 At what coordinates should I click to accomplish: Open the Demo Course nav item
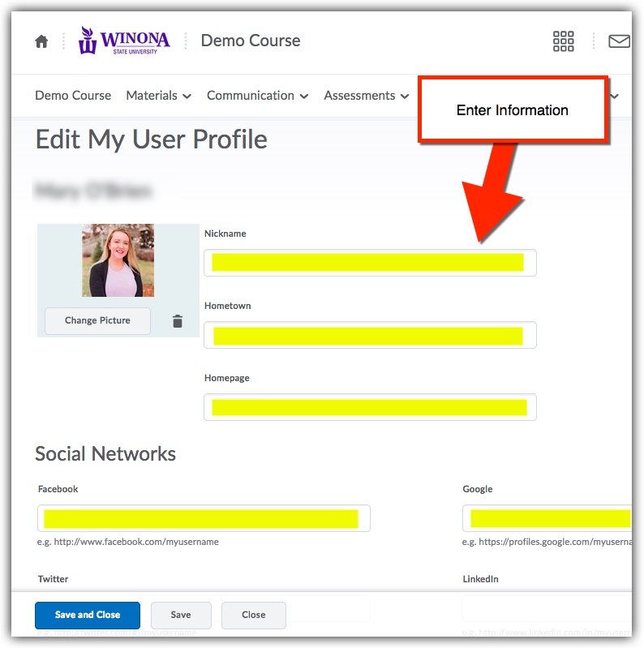click(x=73, y=96)
